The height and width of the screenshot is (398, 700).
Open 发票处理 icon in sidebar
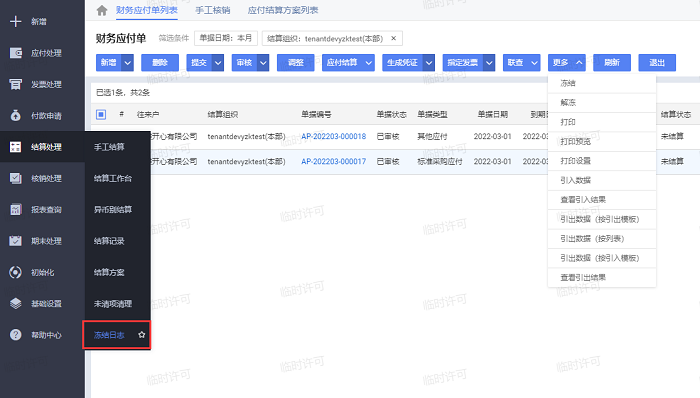point(16,84)
